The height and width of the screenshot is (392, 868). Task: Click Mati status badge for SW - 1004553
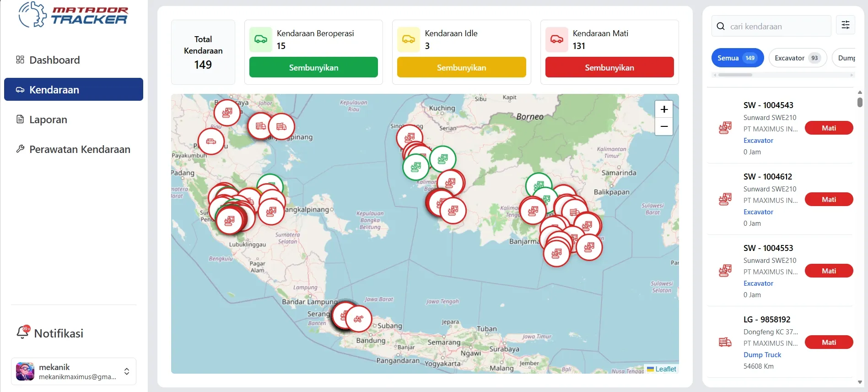pyautogui.click(x=829, y=271)
